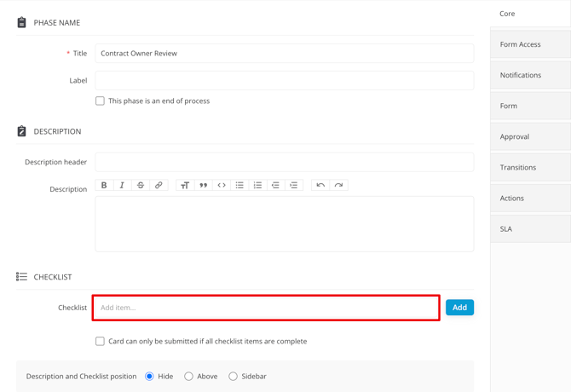Insert a blockquote in the description

click(x=203, y=185)
